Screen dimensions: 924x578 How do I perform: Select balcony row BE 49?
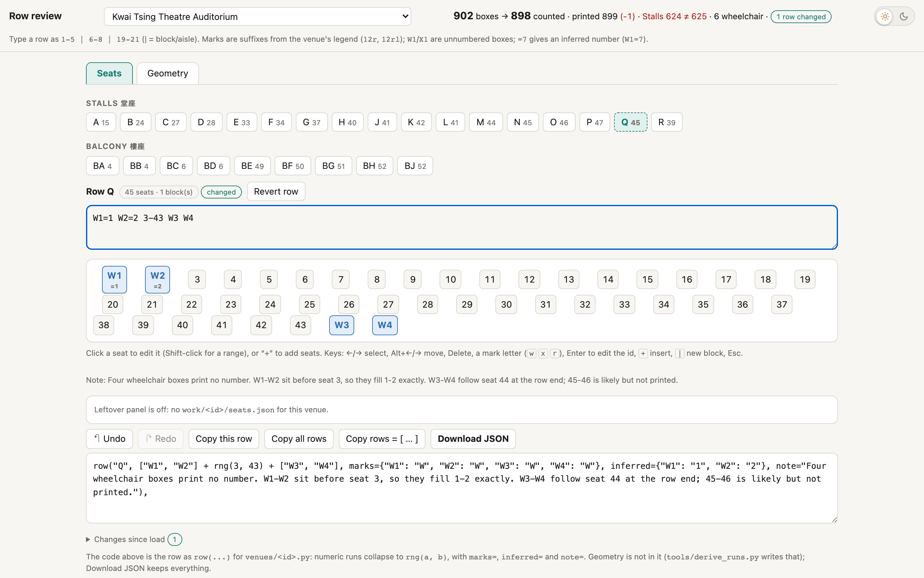pos(252,166)
